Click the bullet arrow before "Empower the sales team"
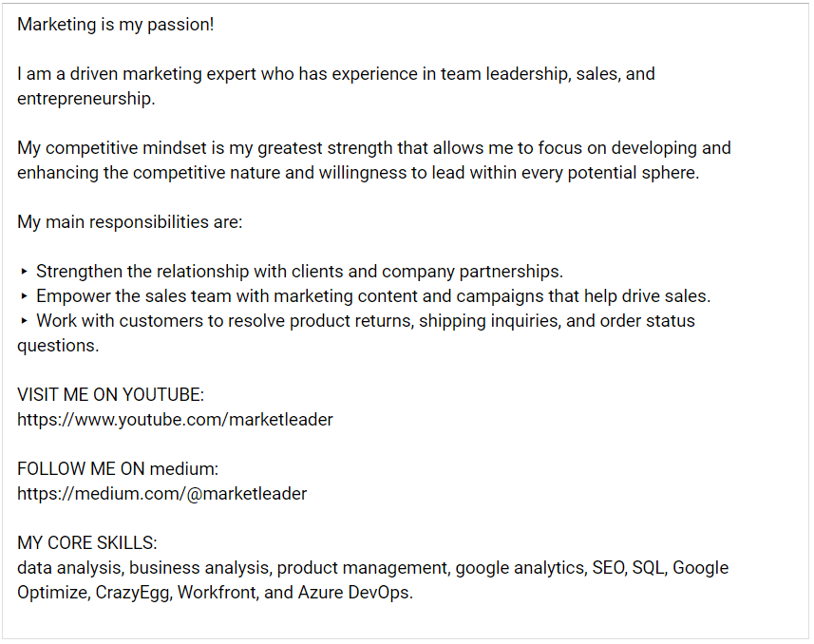 25,296
